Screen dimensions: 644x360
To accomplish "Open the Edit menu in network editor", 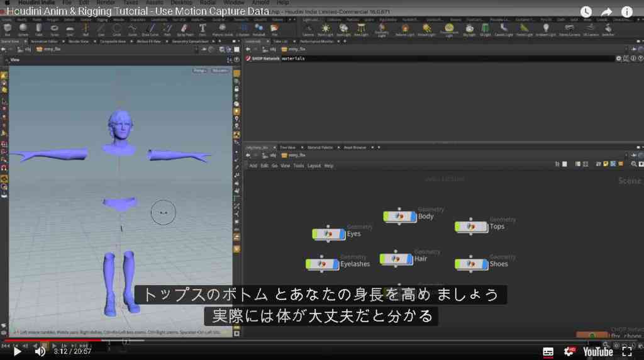I will (264, 166).
